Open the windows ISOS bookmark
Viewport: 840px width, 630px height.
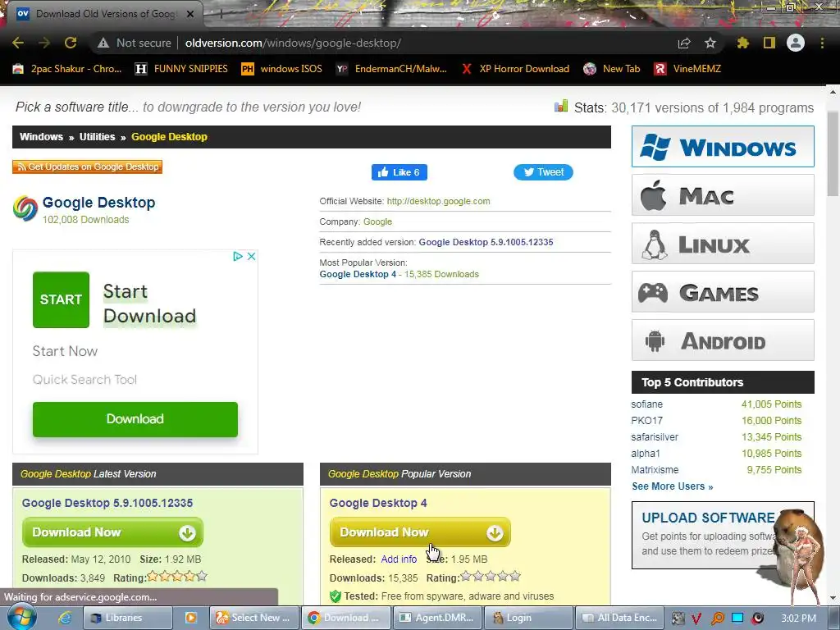pyautogui.click(x=282, y=69)
